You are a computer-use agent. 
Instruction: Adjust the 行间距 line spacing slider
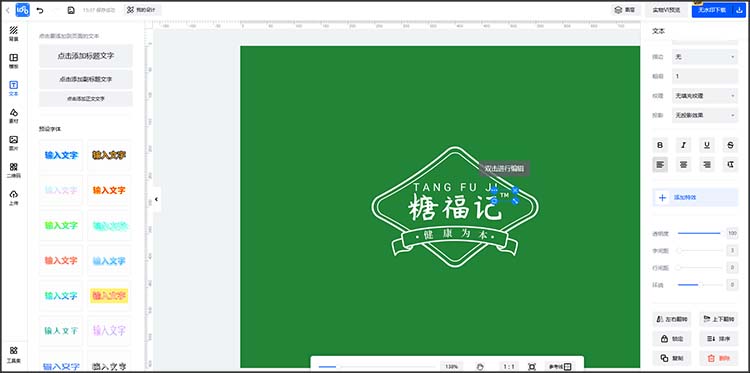pyautogui.click(x=699, y=268)
